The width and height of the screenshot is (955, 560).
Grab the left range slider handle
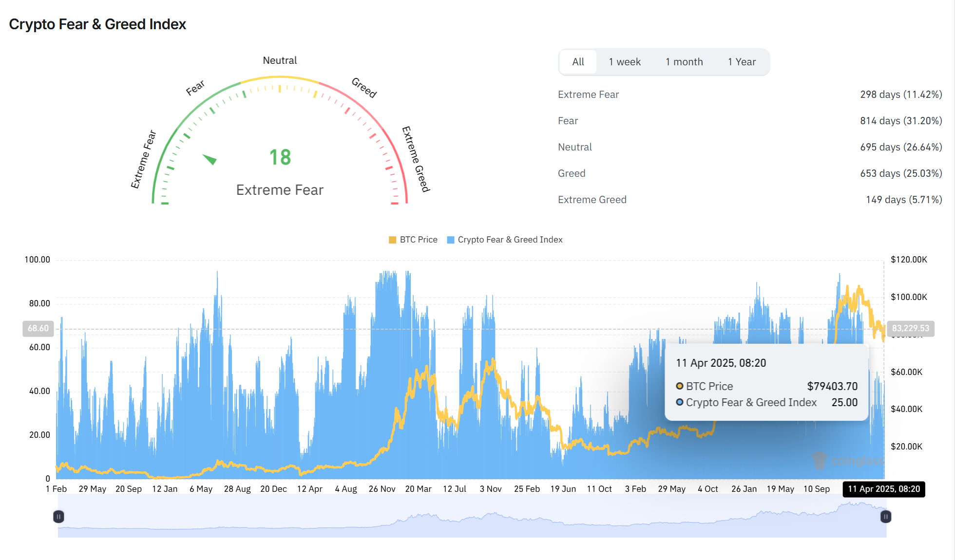(58, 516)
